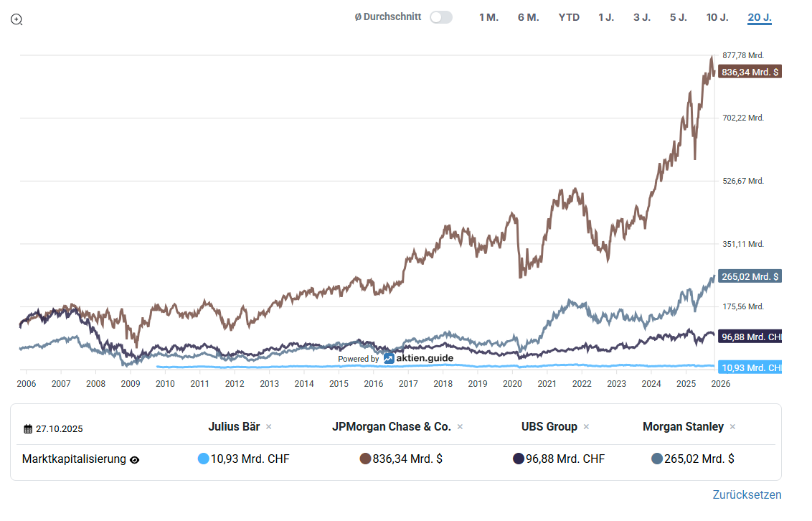
Task: Switch to the 10 J. range
Action: (x=717, y=17)
